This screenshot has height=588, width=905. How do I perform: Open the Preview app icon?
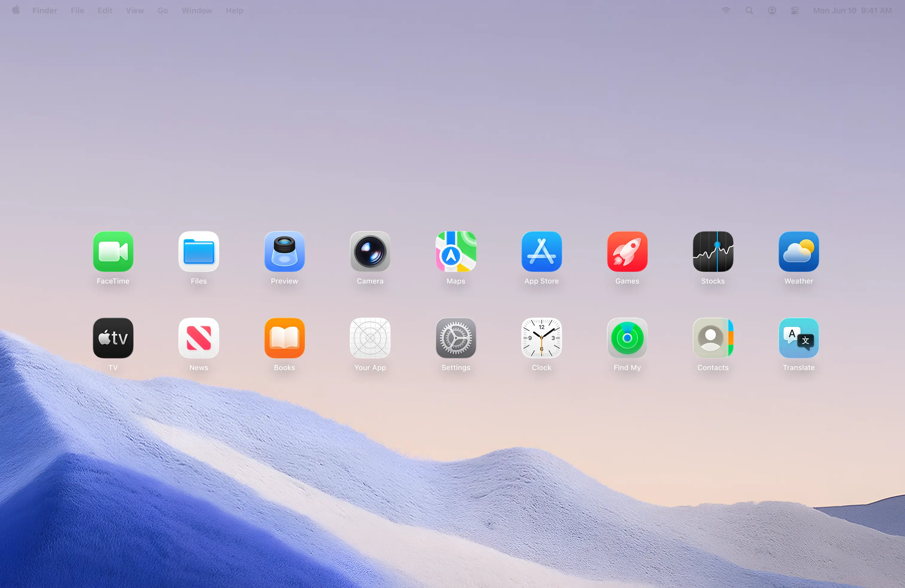(x=284, y=251)
